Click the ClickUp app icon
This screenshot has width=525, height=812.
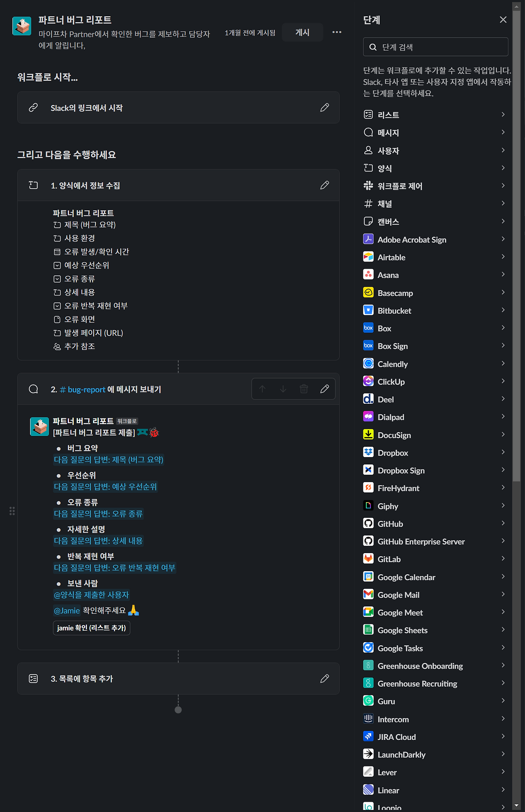coord(368,381)
